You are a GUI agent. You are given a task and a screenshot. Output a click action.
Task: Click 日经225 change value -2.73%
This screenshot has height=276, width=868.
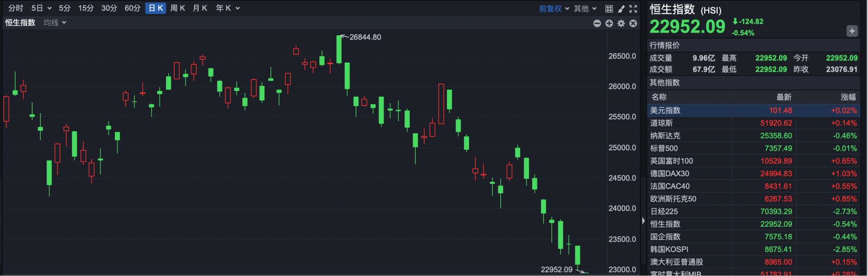[x=845, y=212]
